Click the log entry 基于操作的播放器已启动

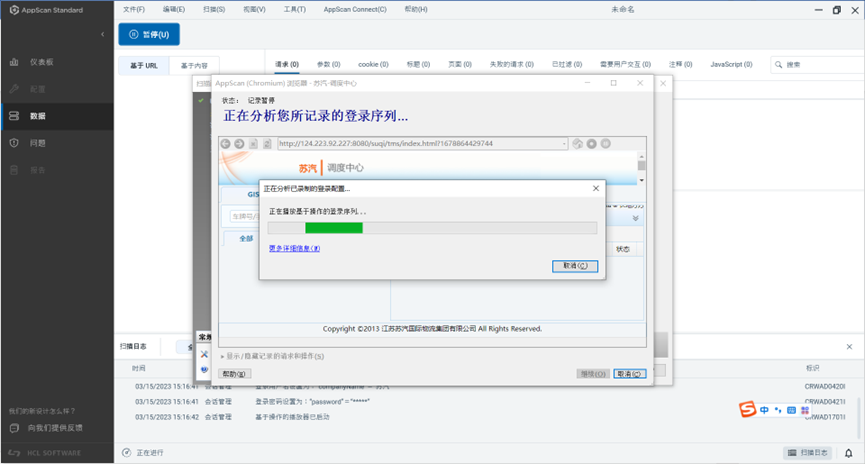[x=292, y=417]
